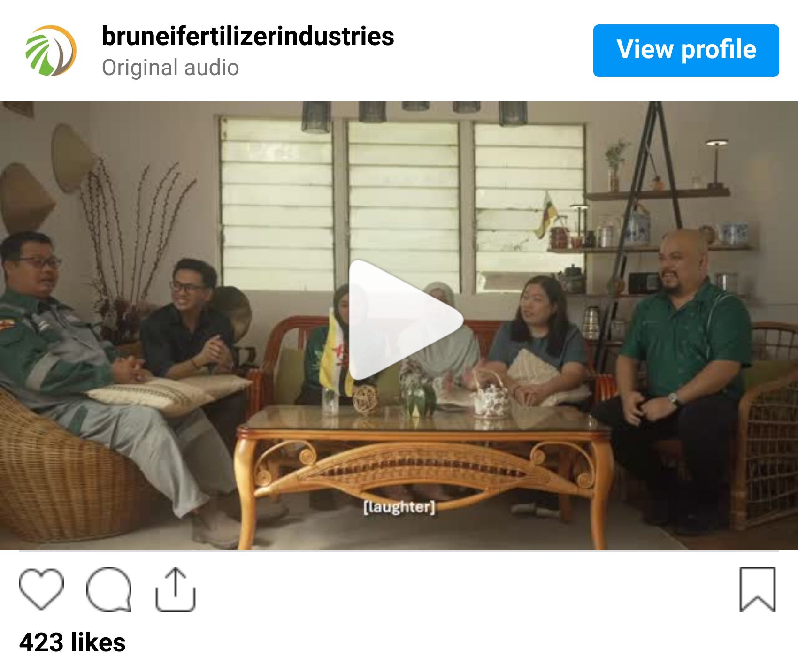Open the green and orange profile logo
This screenshot has height=672, width=798.
(x=51, y=51)
